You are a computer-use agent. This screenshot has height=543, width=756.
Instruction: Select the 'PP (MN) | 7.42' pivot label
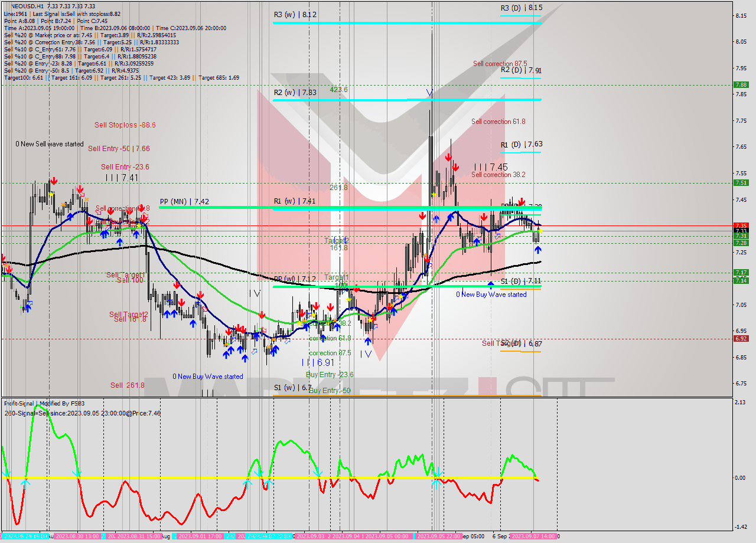click(184, 201)
